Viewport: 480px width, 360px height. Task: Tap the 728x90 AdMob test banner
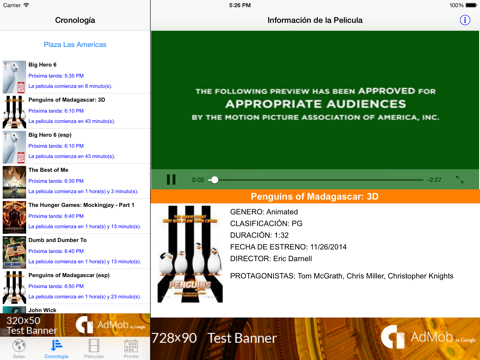tap(315, 339)
